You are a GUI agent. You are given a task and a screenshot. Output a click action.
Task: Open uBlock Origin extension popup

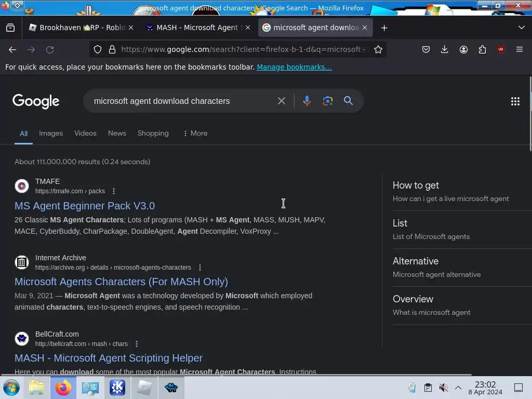[501, 49]
